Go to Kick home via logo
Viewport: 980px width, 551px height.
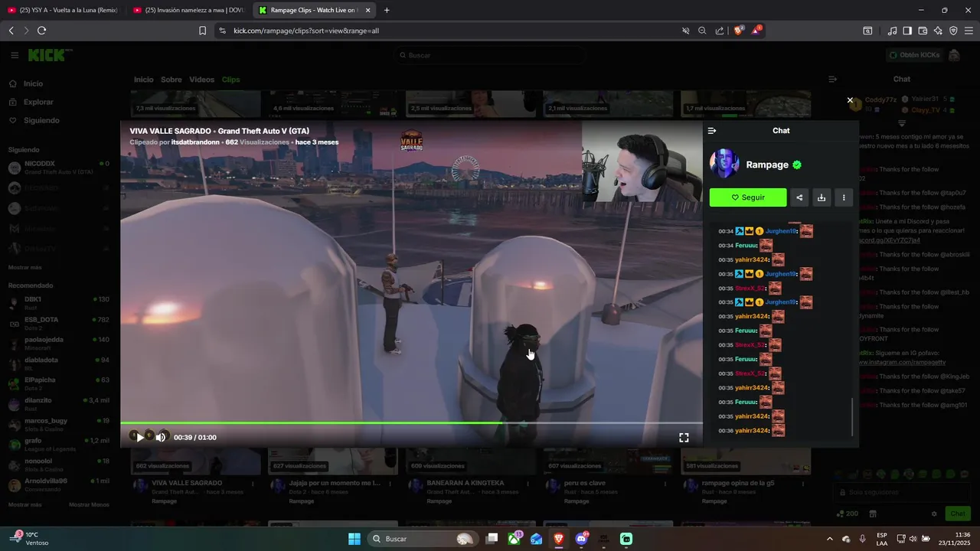(47, 55)
